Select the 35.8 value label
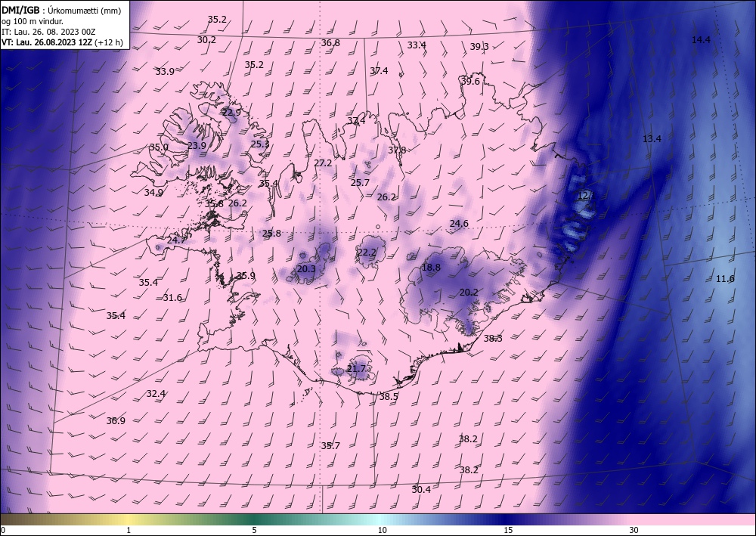Viewport: 756px width, 536px height. pyautogui.click(x=214, y=204)
